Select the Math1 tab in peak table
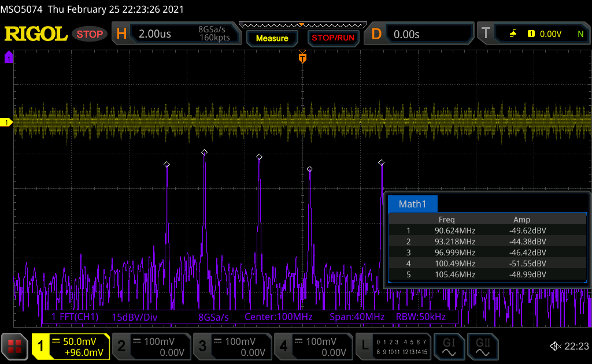Image resolution: width=592 pixels, height=364 pixels. (412, 204)
